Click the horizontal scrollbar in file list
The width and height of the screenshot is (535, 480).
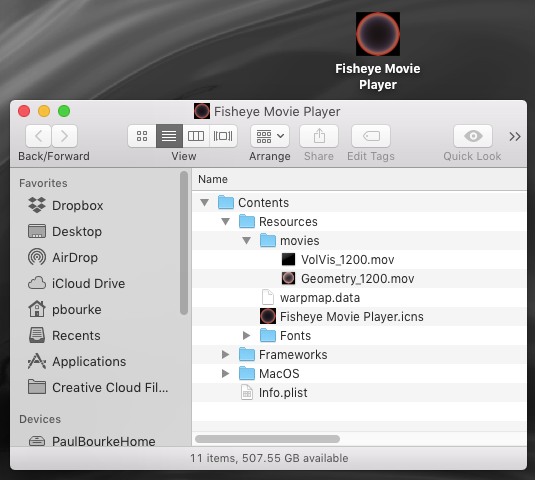pos(268,439)
